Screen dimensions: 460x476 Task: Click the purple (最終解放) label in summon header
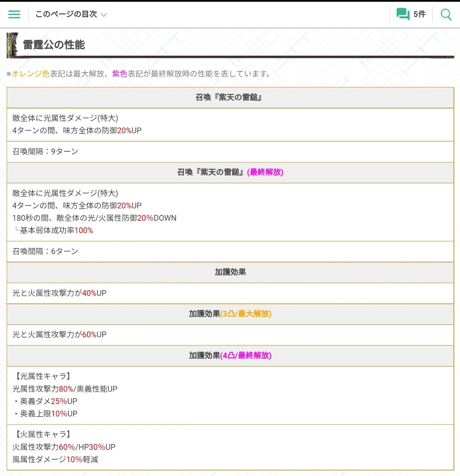click(265, 172)
